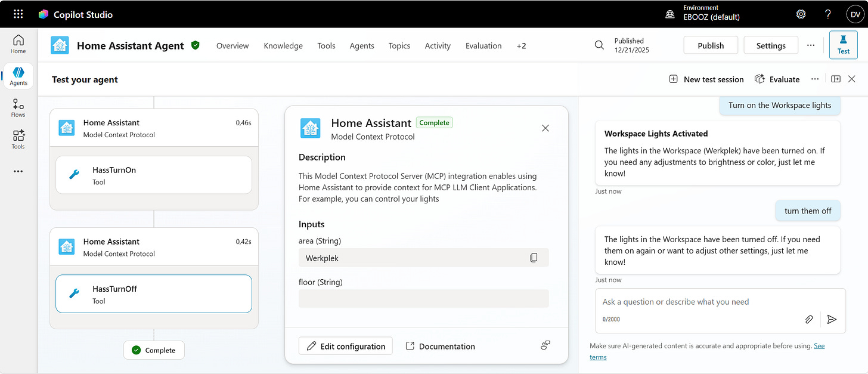Show more sidebar items ellipsis
The image size is (868, 374).
pos(18,171)
